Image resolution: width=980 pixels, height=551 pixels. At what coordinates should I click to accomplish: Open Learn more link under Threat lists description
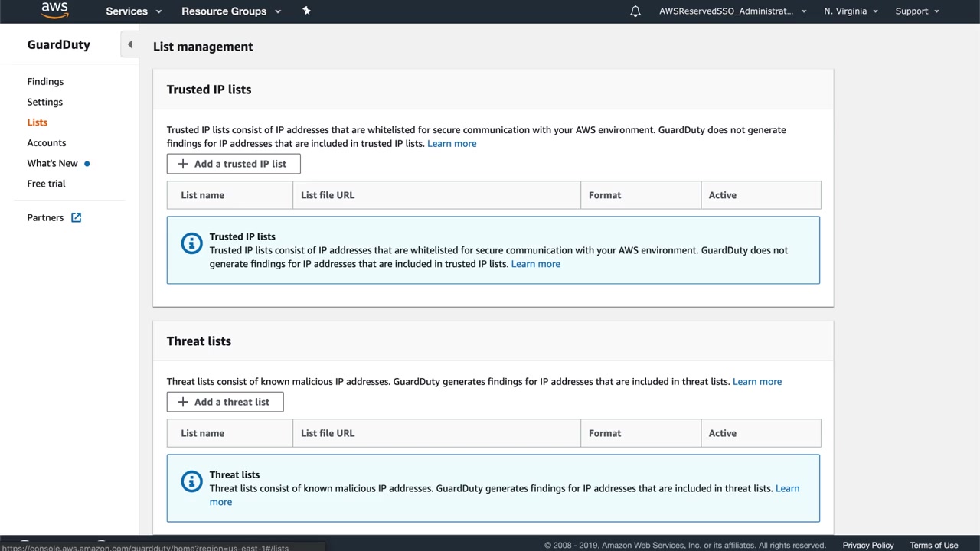coord(756,381)
